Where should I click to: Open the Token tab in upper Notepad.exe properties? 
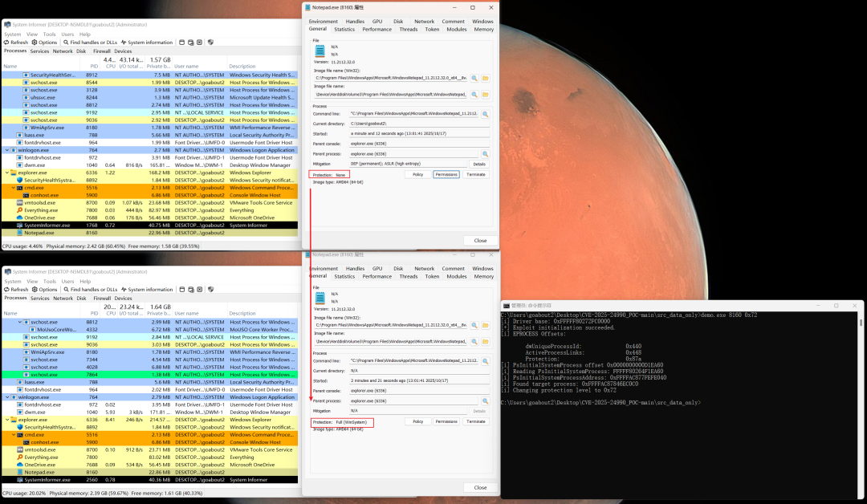[x=432, y=29]
